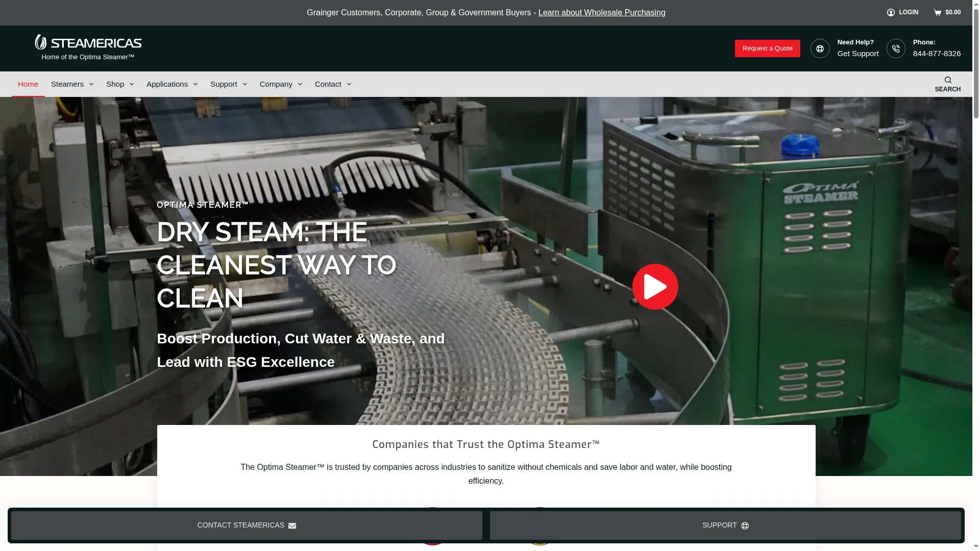This screenshot has width=980, height=551.
Task: Click the 'OPTIMA STEAMER™' hero label
Action: pos(203,205)
